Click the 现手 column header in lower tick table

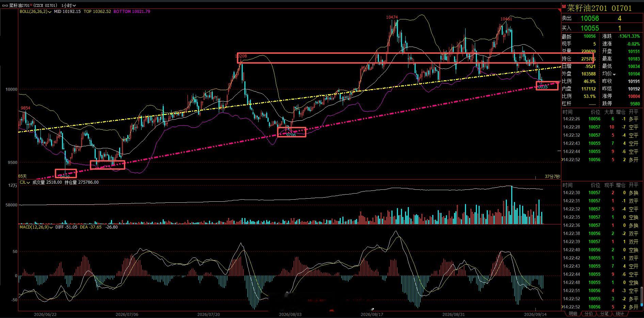(609, 185)
